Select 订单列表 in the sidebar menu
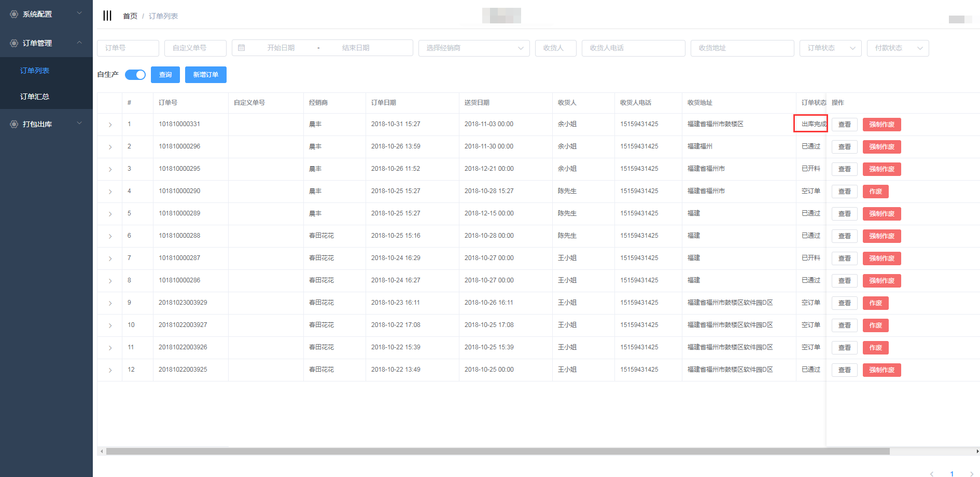Image resolution: width=980 pixels, height=477 pixels. click(35, 71)
